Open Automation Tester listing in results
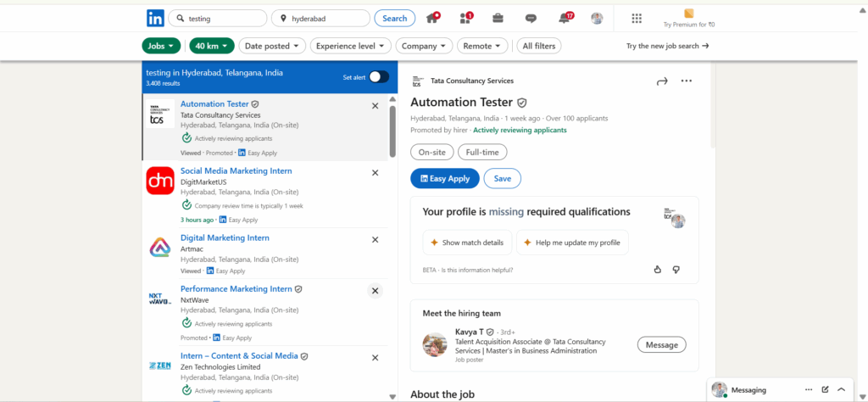The width and height of the screenshot is (868, 402). click(214, 103)
